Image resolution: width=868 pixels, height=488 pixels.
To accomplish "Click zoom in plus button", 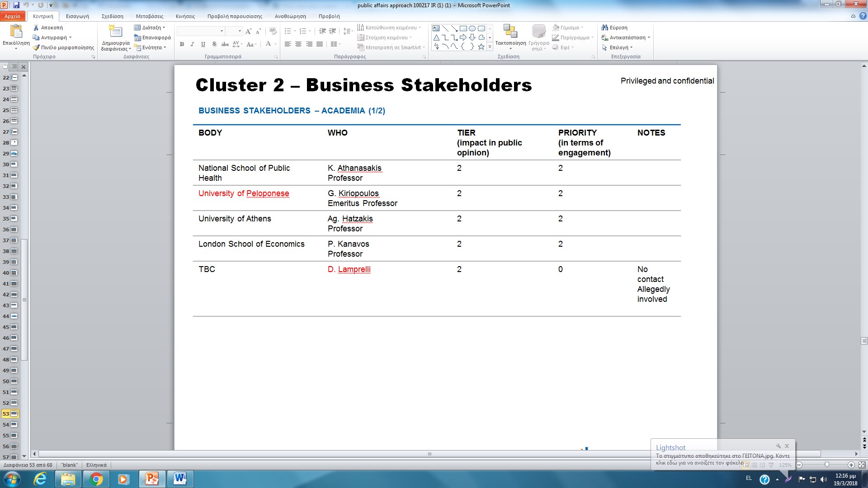I will pos(851,465).
